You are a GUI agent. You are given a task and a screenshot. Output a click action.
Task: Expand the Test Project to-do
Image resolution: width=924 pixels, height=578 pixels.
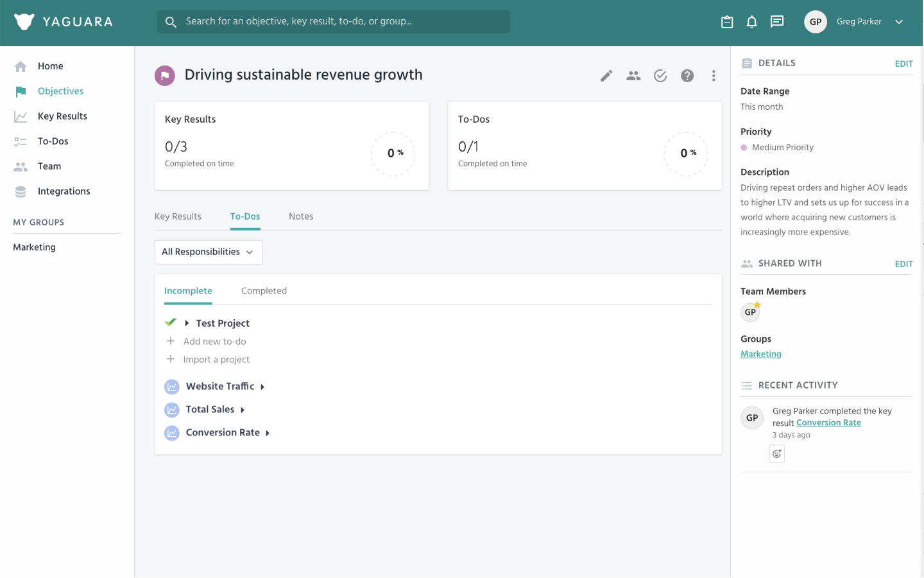point(187,323)
